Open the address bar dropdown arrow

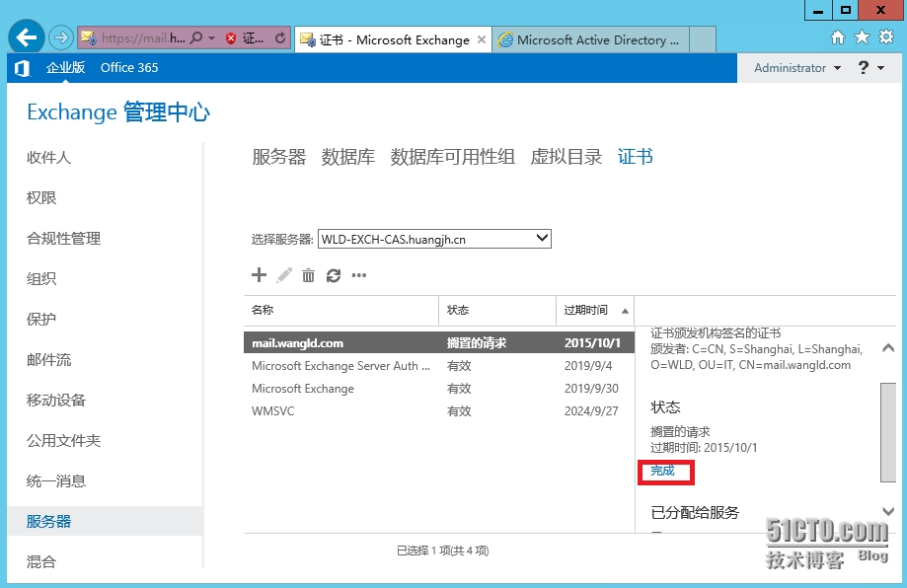(x=212, y=38)
